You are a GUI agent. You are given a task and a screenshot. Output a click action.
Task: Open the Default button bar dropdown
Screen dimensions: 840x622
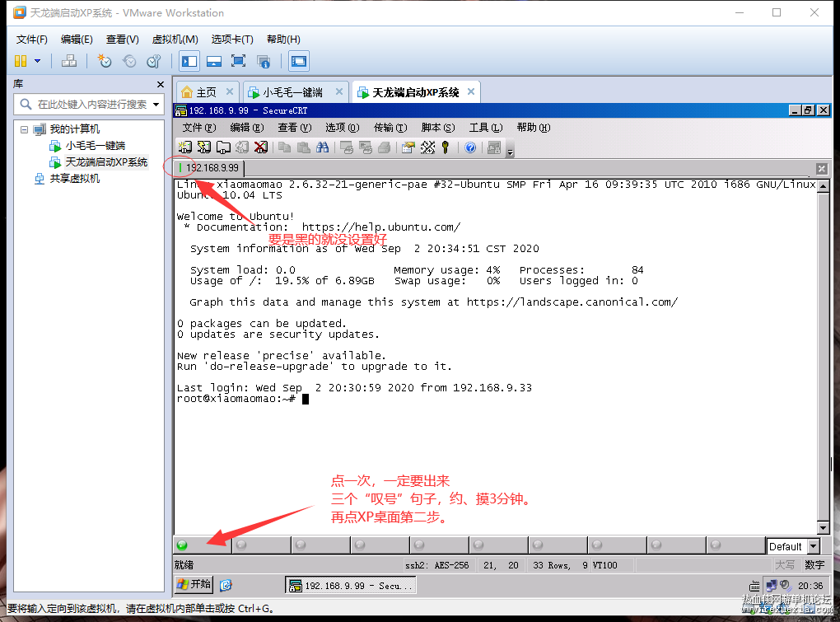pyautogui.click(x=814, y=546)
